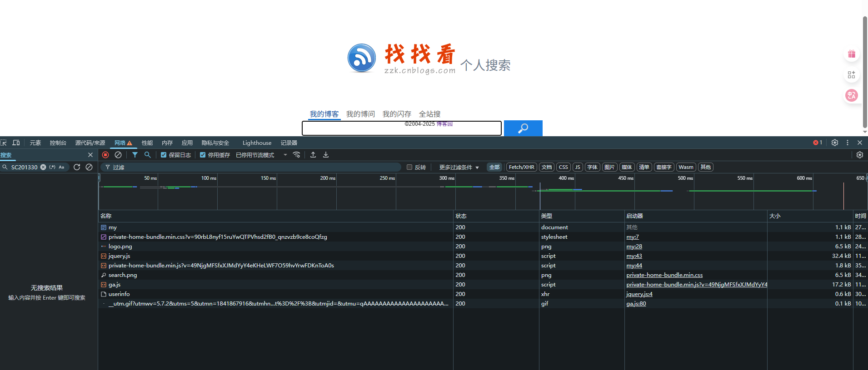The image size is (868, 370).
Task: Switch to the 性能 tab
Action: pos(147,143)
